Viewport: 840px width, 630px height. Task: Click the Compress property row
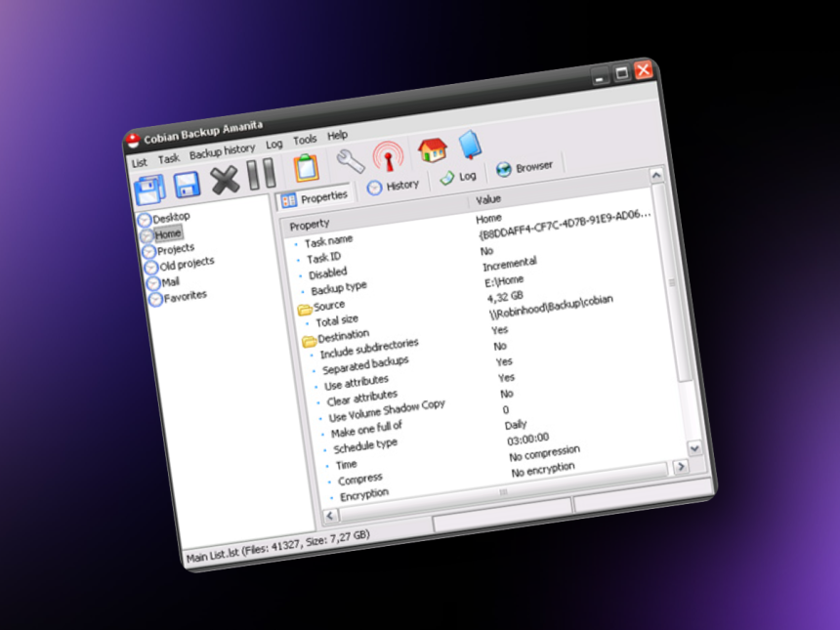360,478
